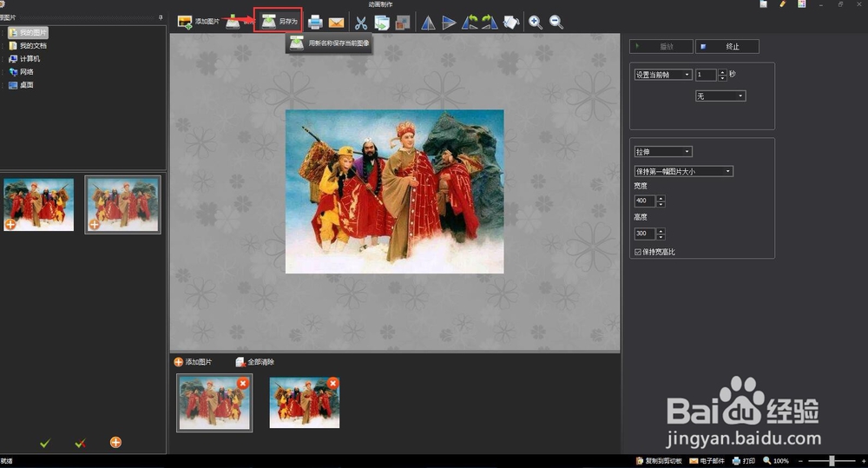This screenshot has height=468, width=868.
Task: Open the 设置当前帧 dropdown
Action: tap(662, 74)
